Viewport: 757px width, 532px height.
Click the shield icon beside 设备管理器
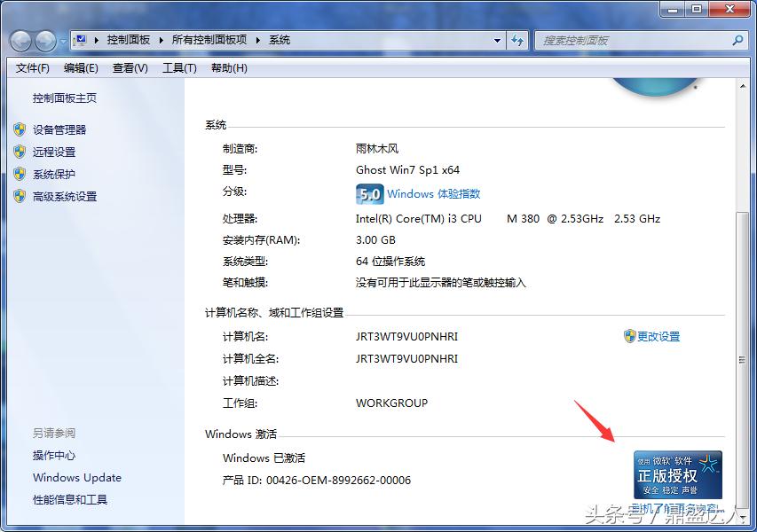[20, 129]
